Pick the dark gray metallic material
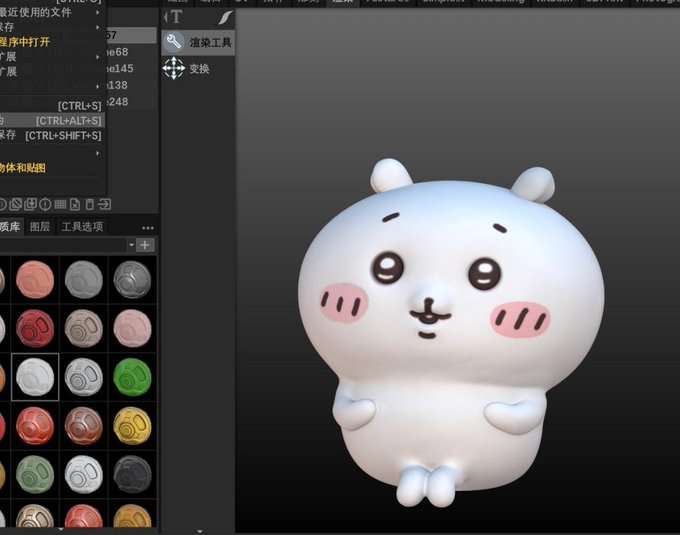This screenshot has width=680, height=535. pyautogui.click(x=132, y=280)
